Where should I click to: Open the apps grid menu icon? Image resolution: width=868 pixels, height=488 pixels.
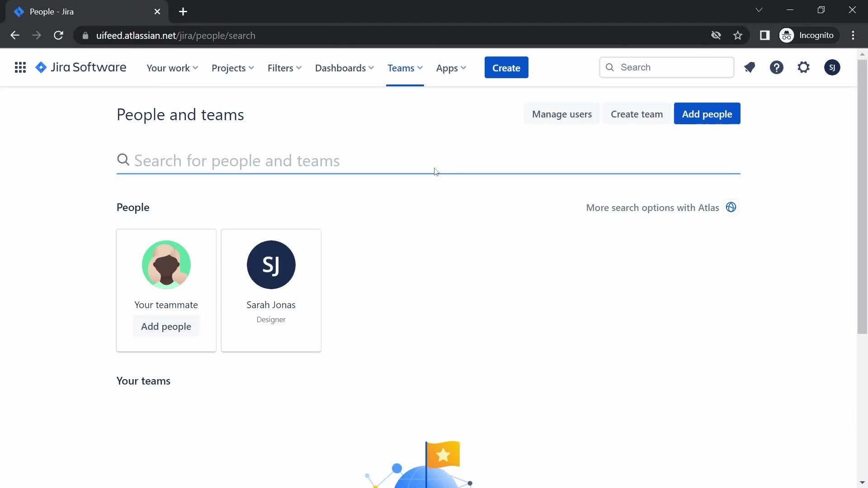click(x=20, y=67)
